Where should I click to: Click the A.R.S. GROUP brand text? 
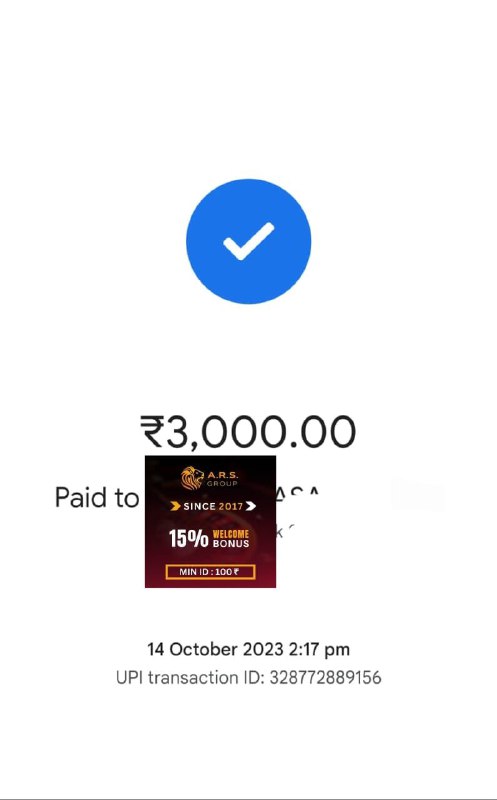point(222,478)
